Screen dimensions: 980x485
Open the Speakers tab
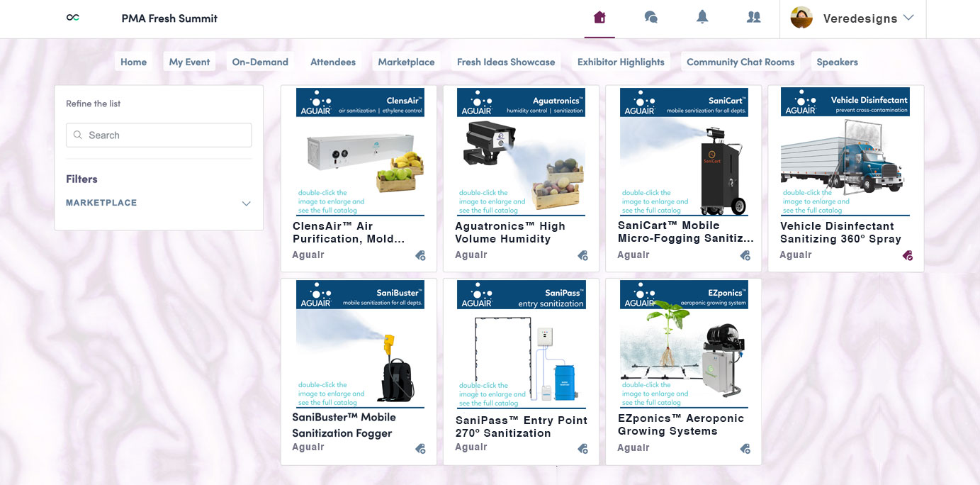(836, 62)
